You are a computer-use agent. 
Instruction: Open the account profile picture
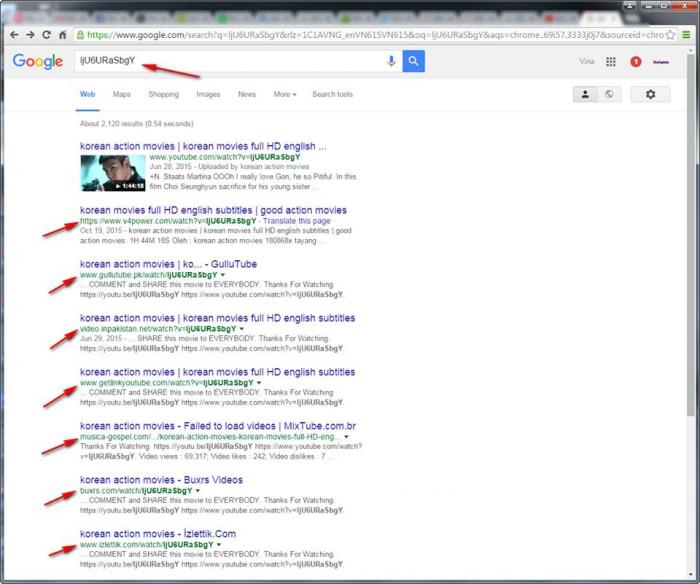pos(661,62)
